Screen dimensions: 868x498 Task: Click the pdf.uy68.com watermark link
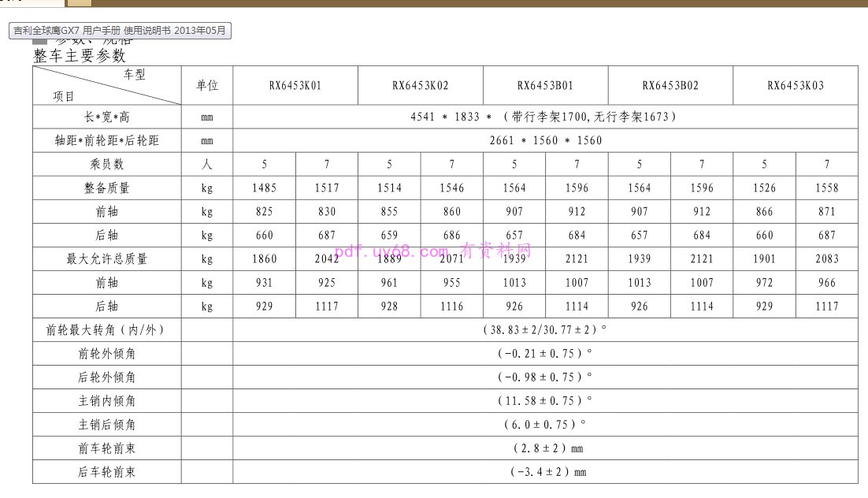coord(433,251)
